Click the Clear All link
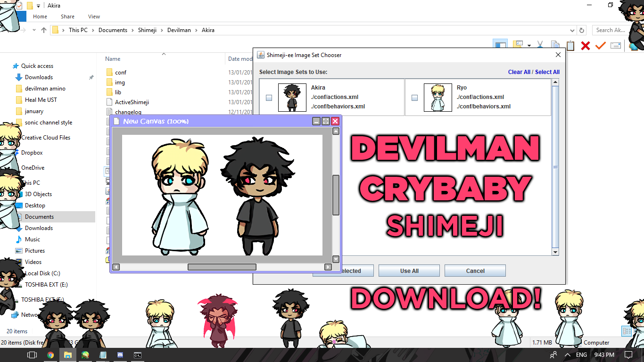 click(519, 72)
